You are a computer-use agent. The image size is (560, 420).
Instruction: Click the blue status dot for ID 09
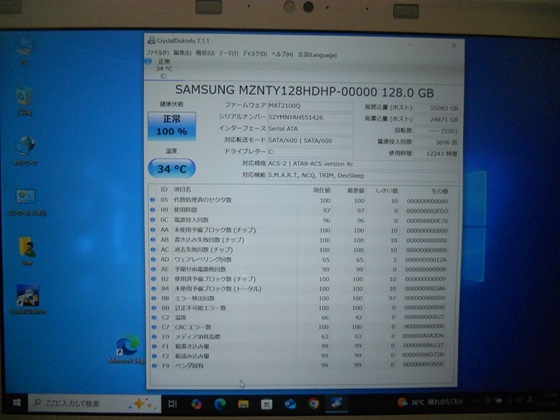click(x=152, y=210)
